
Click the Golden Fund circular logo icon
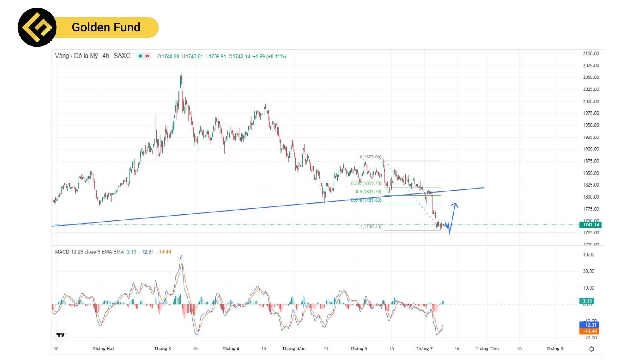37,27
